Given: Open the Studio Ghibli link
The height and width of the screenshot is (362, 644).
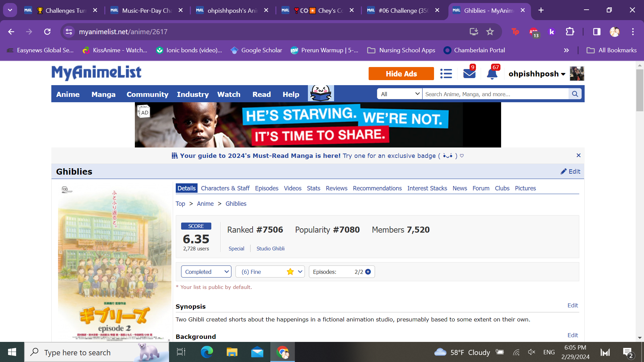Looking at the screenshot, I should click(x=270, y=249).
